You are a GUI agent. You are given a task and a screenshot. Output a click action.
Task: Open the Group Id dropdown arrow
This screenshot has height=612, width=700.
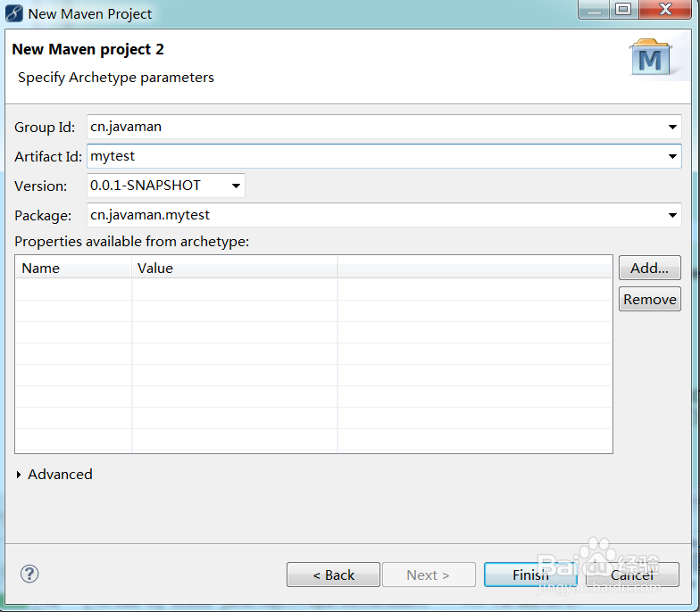click(672, 127)
